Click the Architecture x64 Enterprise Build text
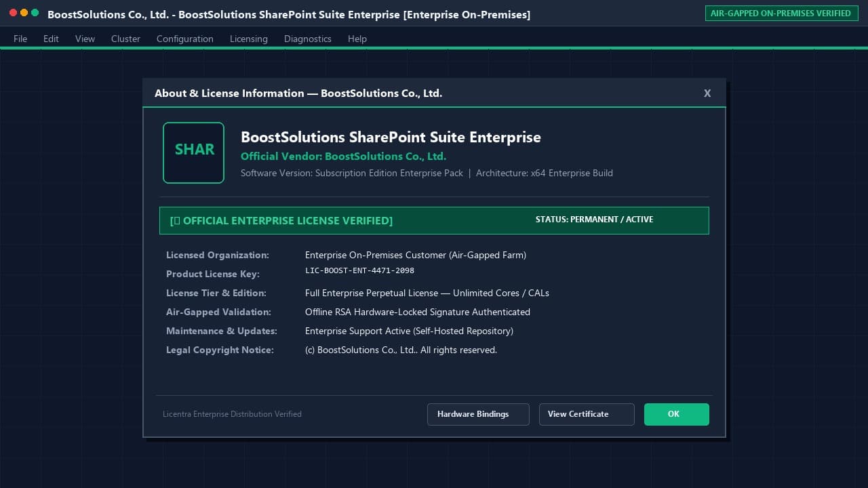The height and width of the screenshot is (488, 868). (x=545, y=173)
